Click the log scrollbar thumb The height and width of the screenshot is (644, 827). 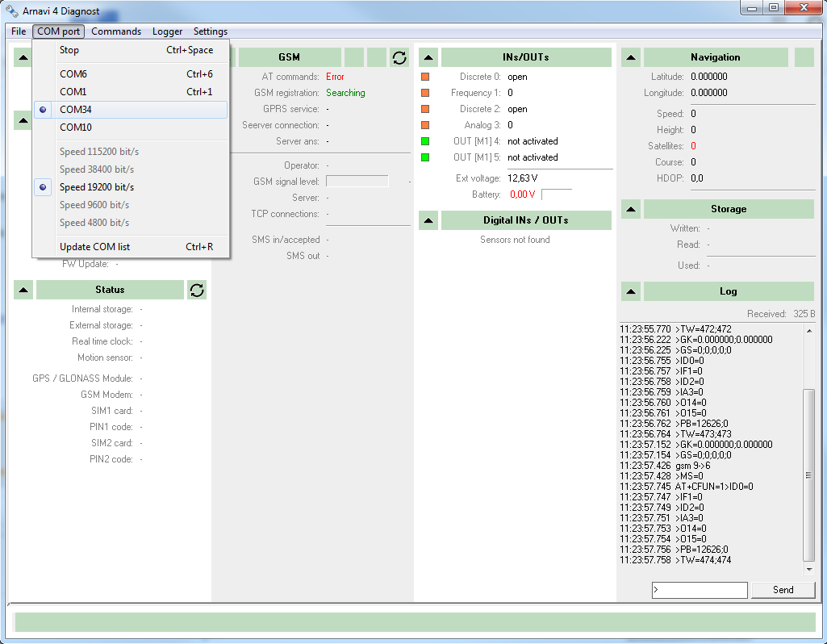809,475
